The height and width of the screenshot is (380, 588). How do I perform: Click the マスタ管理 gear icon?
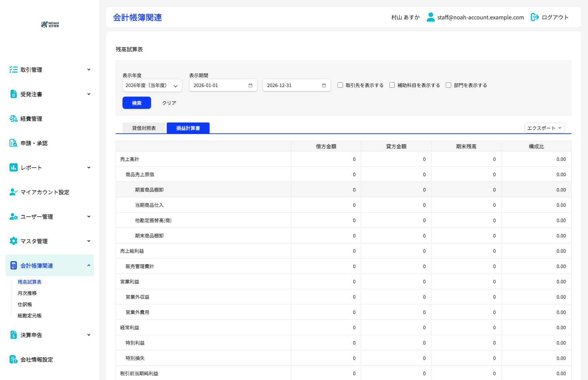coord(14,241)
